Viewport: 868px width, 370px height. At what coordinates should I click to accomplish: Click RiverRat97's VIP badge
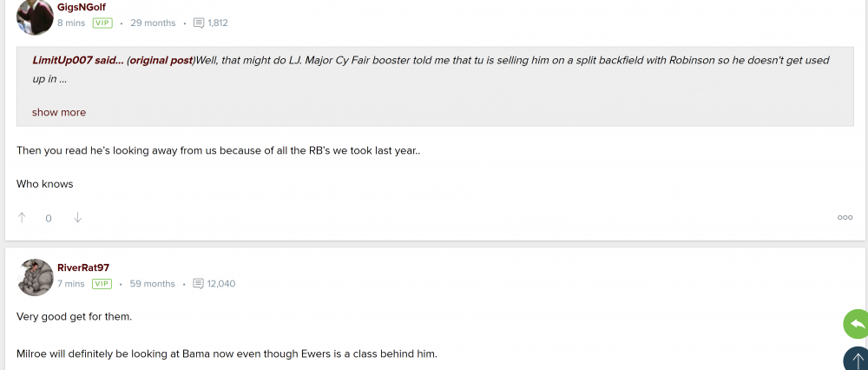(x=102, y=284)
